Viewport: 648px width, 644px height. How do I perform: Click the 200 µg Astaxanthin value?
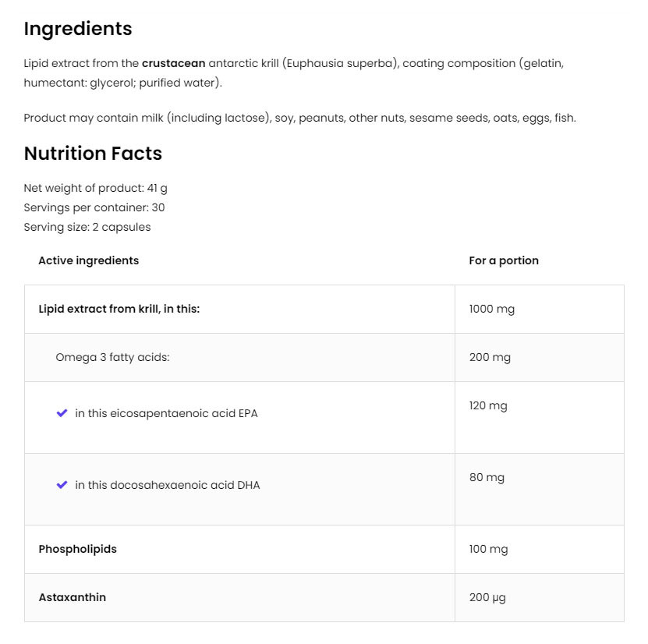click(487, 597)
